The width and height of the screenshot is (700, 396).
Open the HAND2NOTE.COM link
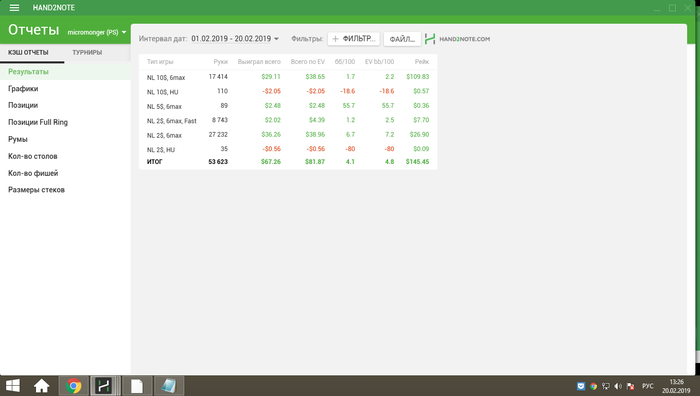click(464, 39)
